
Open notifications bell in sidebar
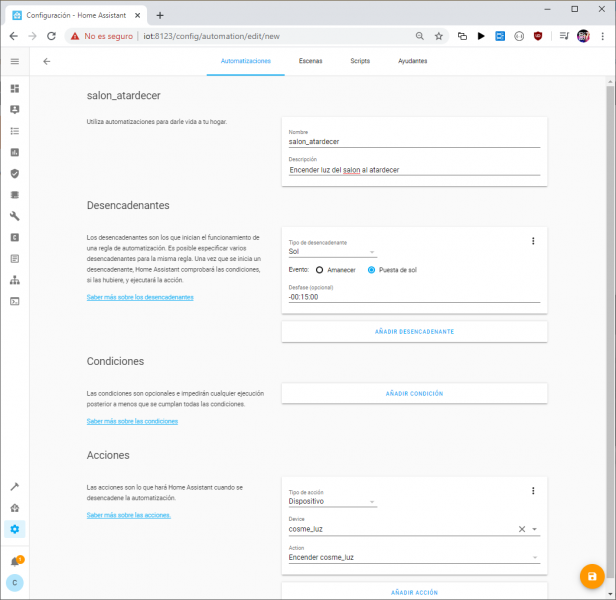pyautogui.click(x=15, y=561)
